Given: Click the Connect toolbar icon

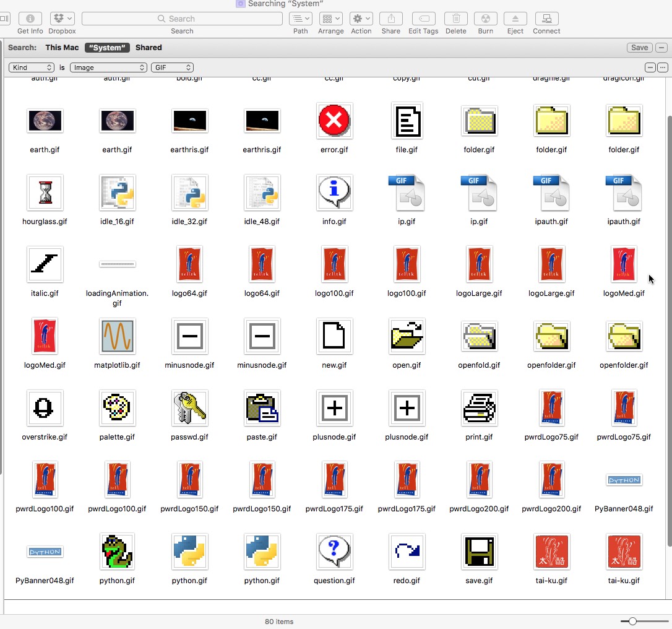Looking at the screenshot, I should tap(547, 19).
